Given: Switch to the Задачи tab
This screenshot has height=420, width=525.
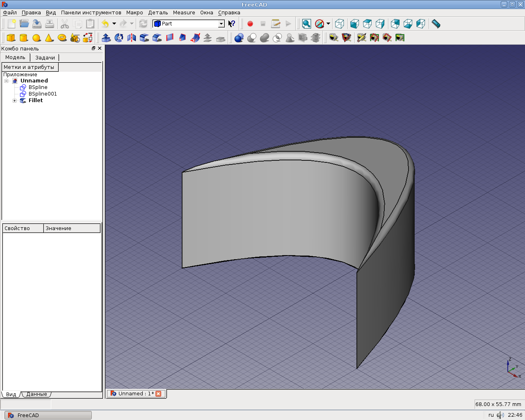Looking at the screenshot, I should click(x=45, y=58).
